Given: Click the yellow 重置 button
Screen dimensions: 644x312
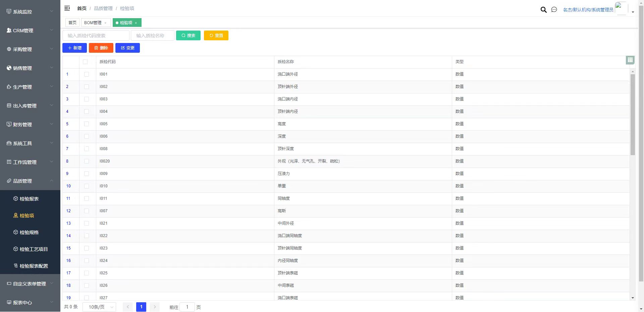Looking at the screenshot, I should 216,36.
